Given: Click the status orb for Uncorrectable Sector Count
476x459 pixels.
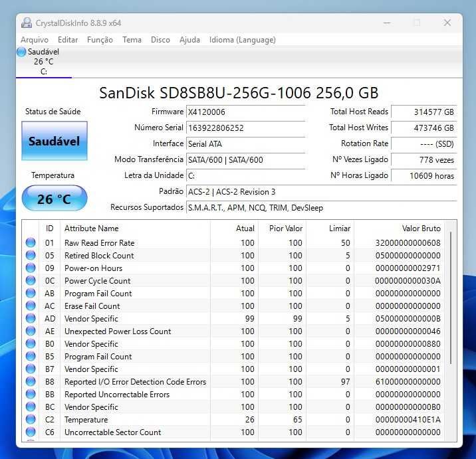Looking at the screenshot, I should click(x=31, y=432).
